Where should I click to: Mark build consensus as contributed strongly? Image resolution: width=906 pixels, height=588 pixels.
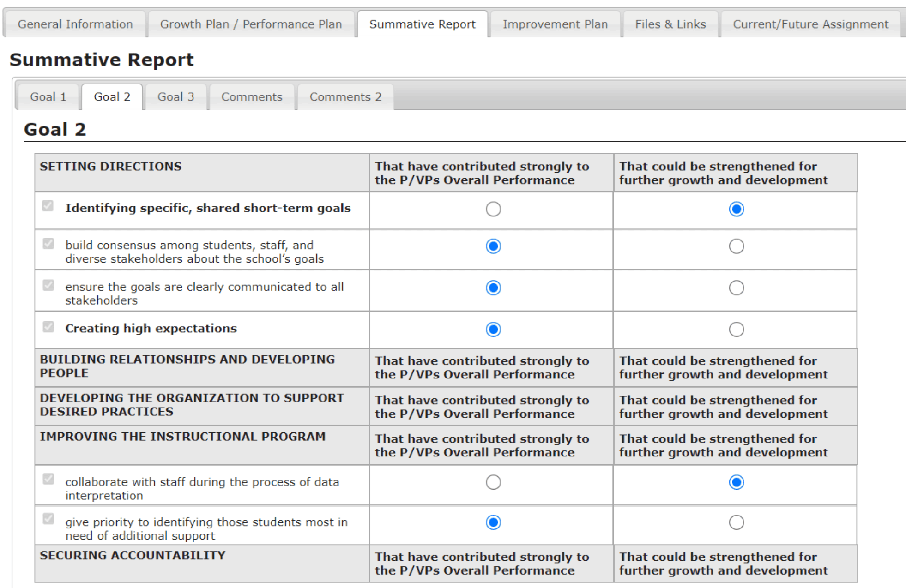pos(493,246)
